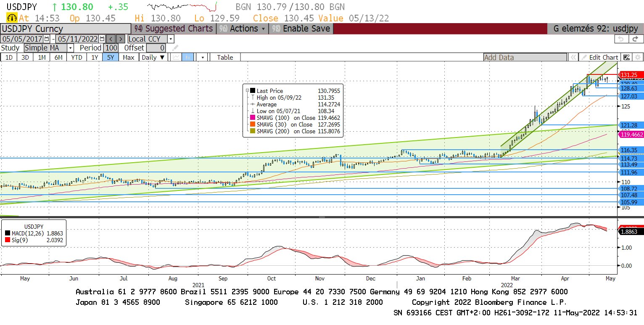Viewport: 644px width, 325px height.
Task: Click the Table view button
Action: point(225,57)
